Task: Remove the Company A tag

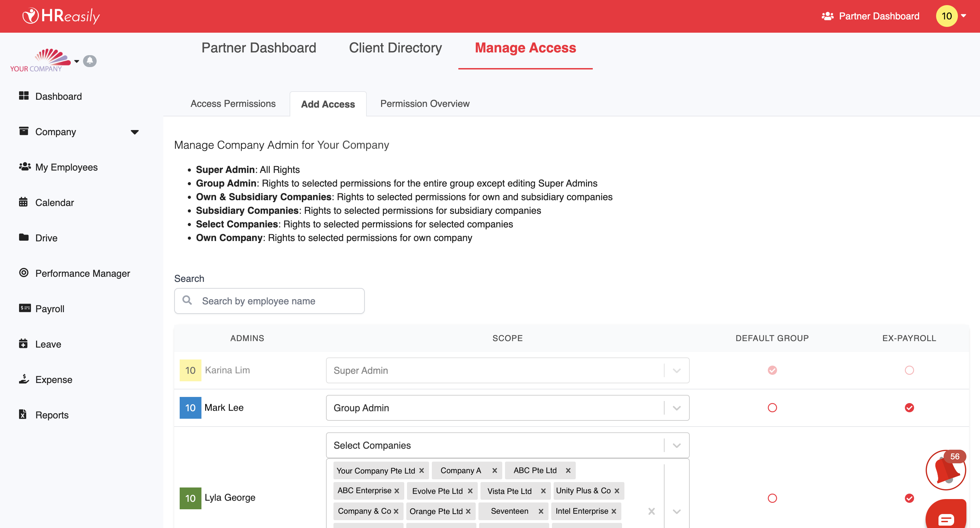Action: (x=494, y=470)
